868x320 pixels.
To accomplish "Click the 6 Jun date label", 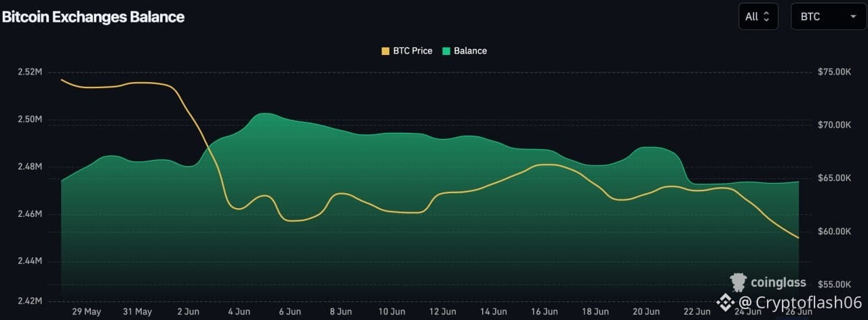I will pyautogui.click(x=290, y=312).
